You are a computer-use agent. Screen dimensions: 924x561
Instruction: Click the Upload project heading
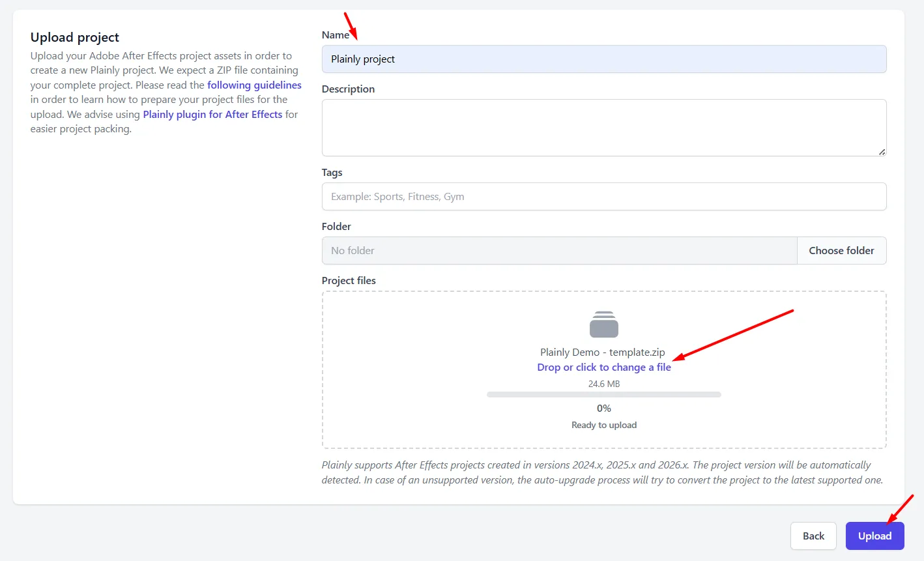pos(75,37)
